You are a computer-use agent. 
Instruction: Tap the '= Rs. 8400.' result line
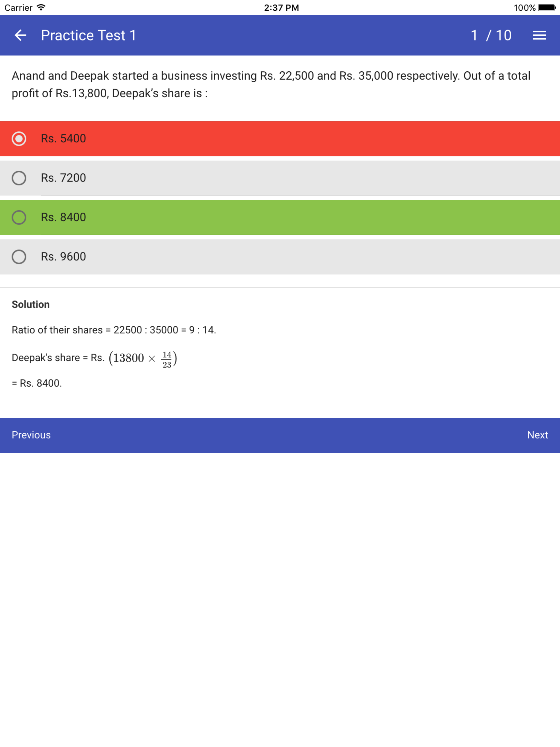(37, 383)
